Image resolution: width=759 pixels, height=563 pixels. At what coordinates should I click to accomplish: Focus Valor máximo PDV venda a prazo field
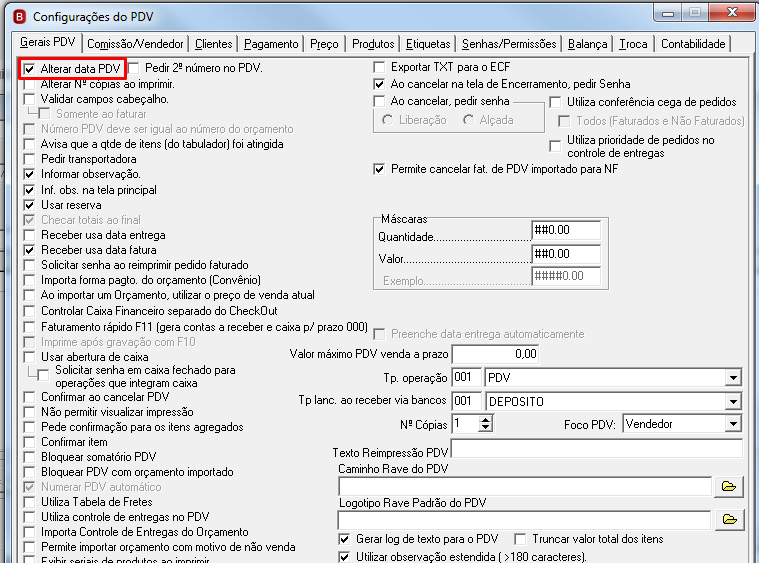click(x=495, y=354)
